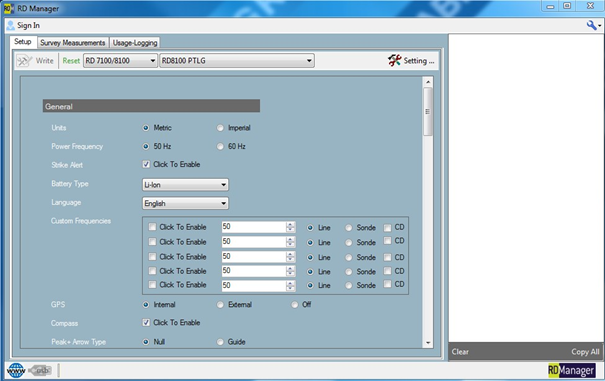Image resolution: width=605 pixels, height=381 pixels.
Task: Choose 60 Hz power frequency
Action: 220,146
